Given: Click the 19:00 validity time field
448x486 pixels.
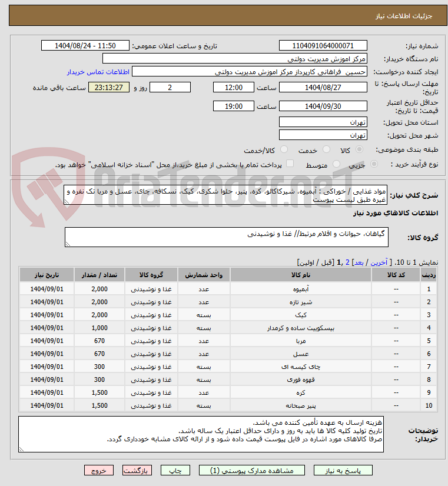Looking at the screenshot, I should 234,106.
